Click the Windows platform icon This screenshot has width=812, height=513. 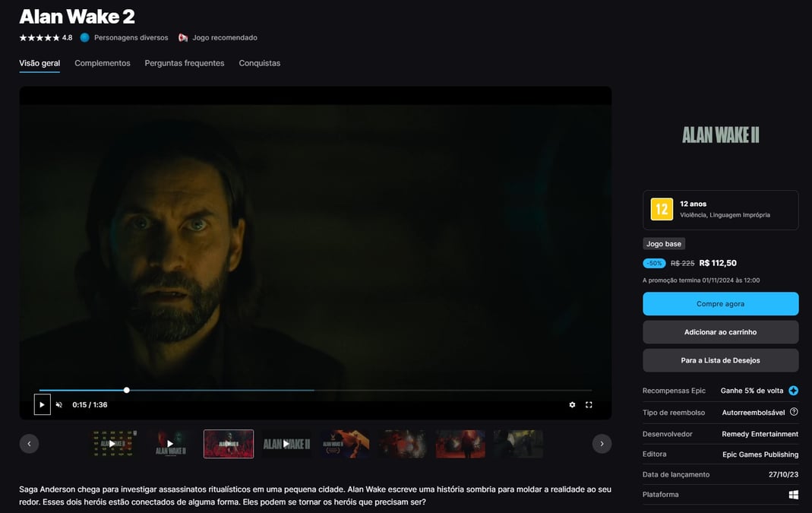pos(793,495)
